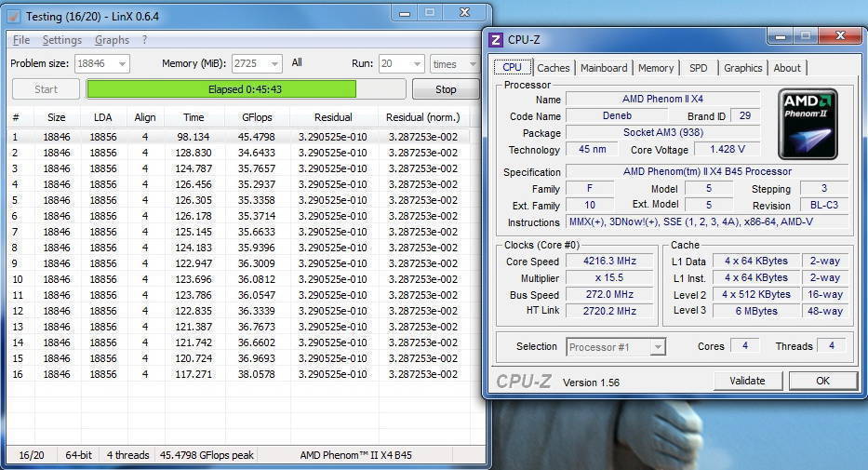This screenshot has height=470, width=868.
Task: Click the Residual (norm.) column header
Action: coord(423,117)
